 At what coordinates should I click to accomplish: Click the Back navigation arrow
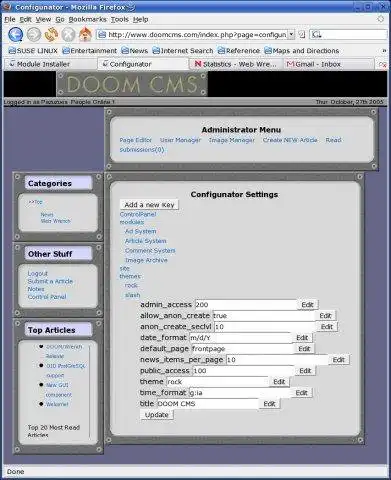click(x=15, y=34)
